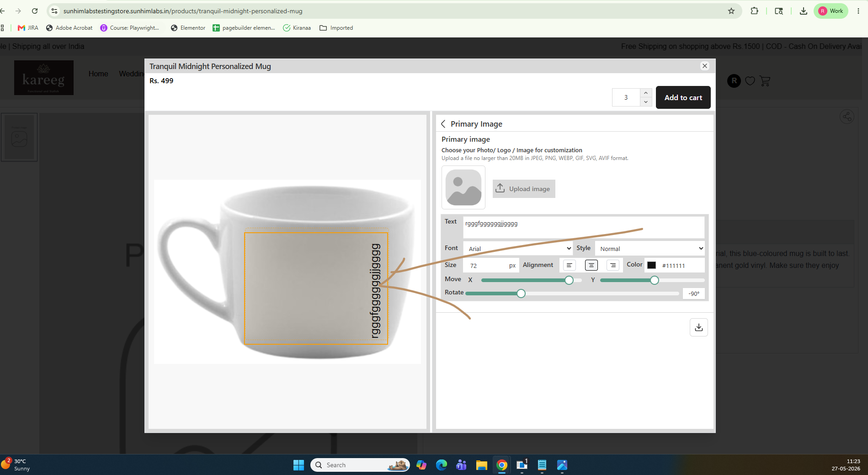
Task: Open the Adobe Acrobat bookmark
Action: coord(69,28)
